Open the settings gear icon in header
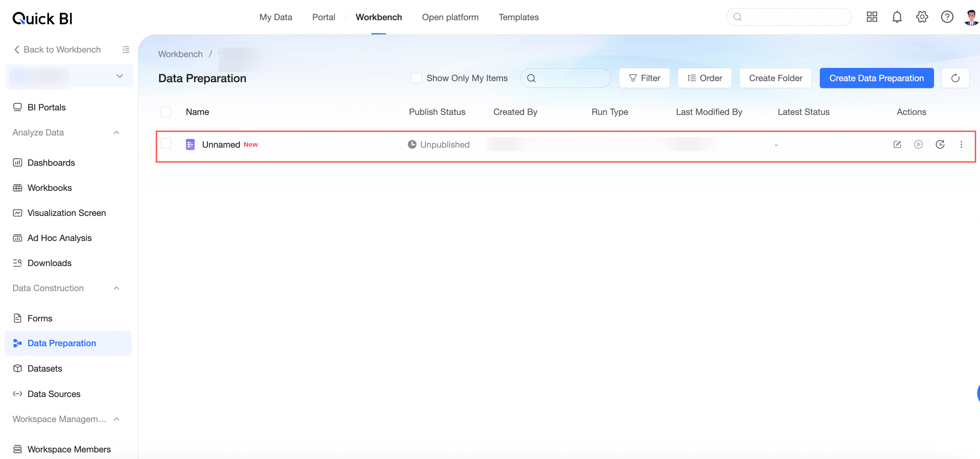The height and width of the screenshot is (459, 980). pos(922,17)
